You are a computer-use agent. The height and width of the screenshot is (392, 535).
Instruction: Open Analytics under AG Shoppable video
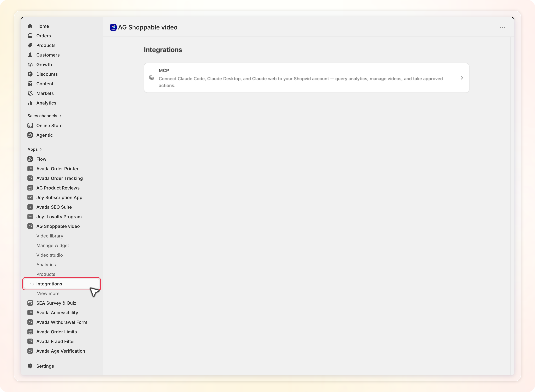pos(46,265)
